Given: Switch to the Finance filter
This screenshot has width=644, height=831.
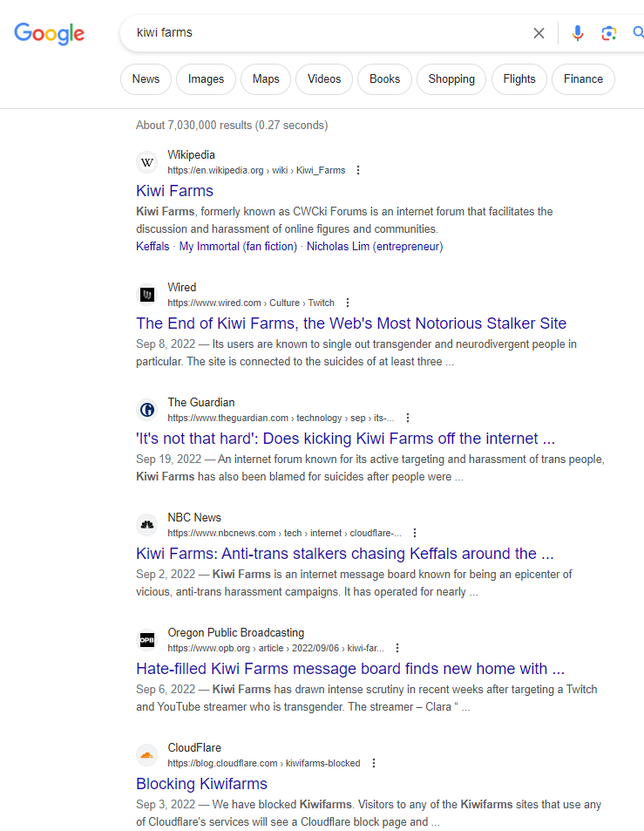Looking at the screenshot, I should [583, 79].
